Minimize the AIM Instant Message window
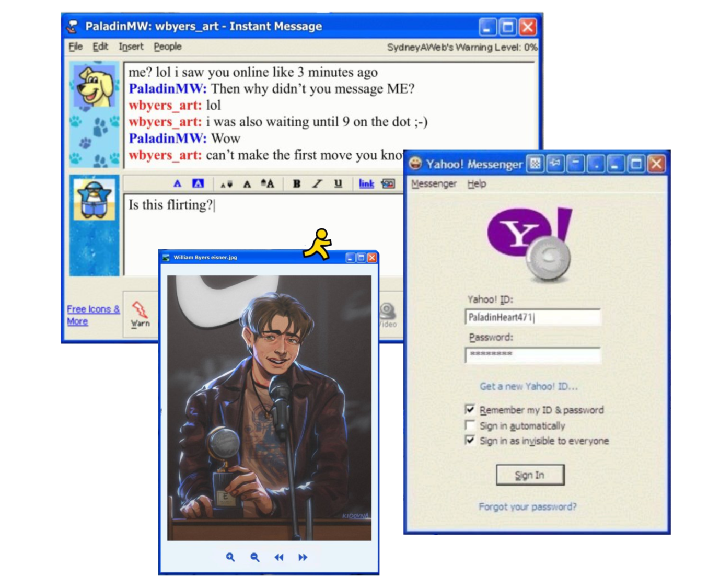720x588 pixels. click(x=487, y=27)
